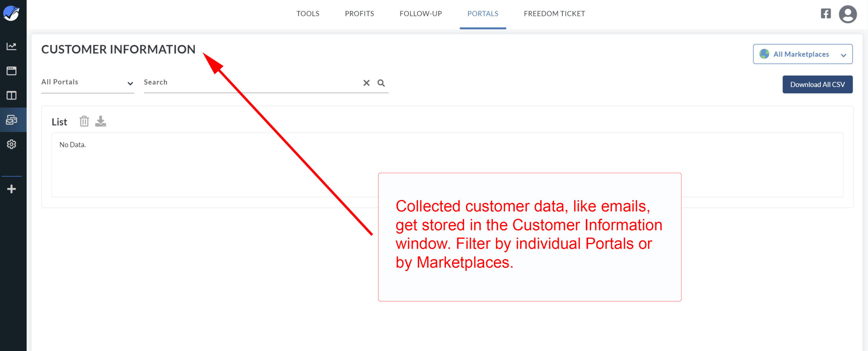Open the user account avatar menu
868x351 pixels.
click(848, 14)
